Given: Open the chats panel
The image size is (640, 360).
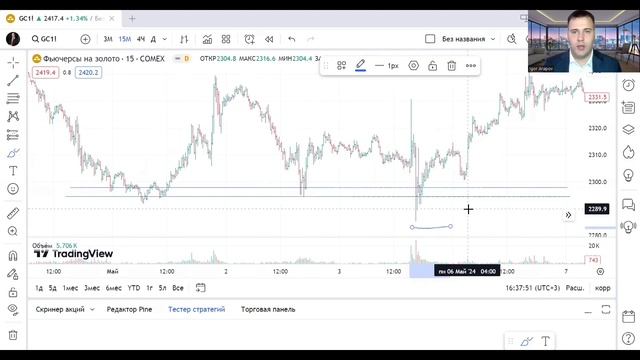Looking at the screenshot, I should (x=629, y=204).
